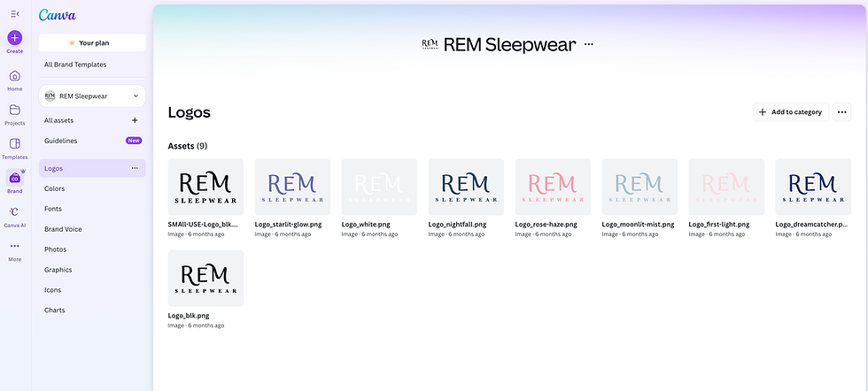The image size is (868, 391).
Task: Open options beside REM Sleepwear title
Action: 588,44
